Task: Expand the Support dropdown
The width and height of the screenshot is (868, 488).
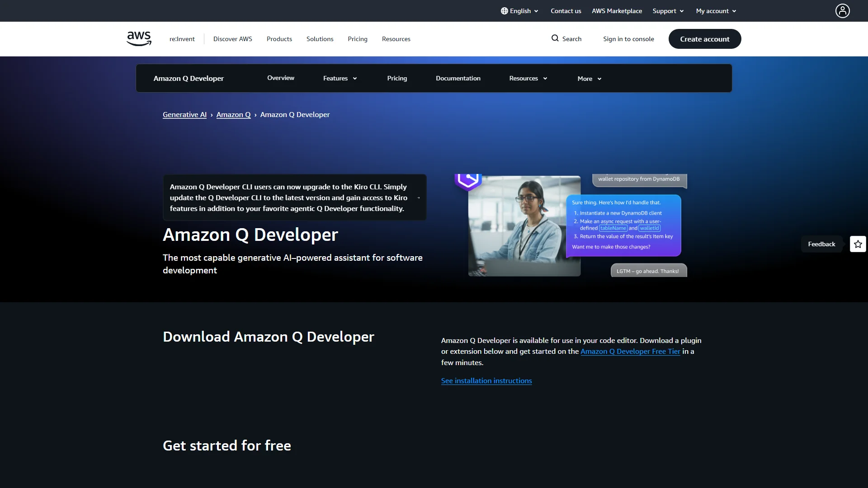Action: (668, 11)
